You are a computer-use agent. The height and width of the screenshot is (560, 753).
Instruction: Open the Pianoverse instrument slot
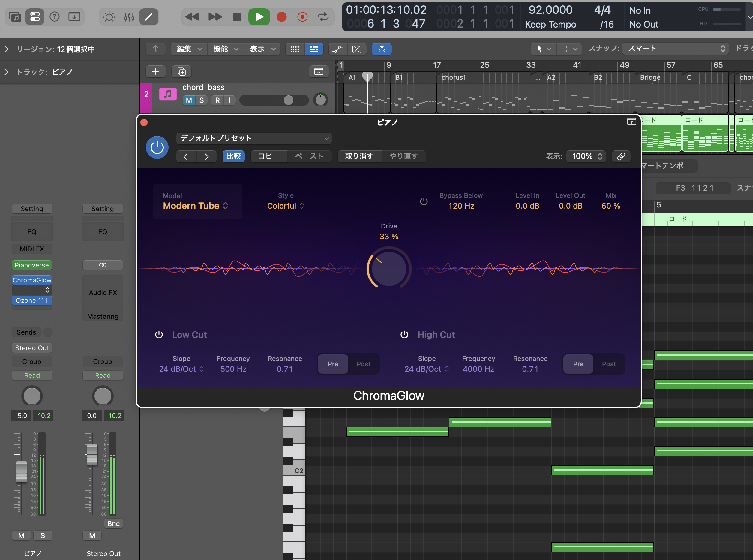point(32,265)
